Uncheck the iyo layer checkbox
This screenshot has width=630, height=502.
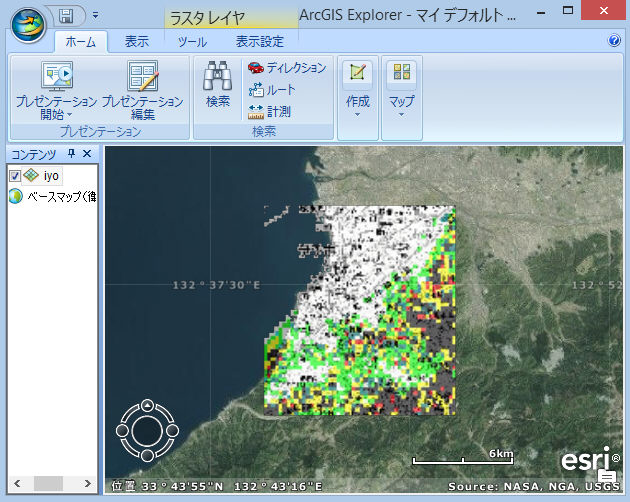coord(14,176)
